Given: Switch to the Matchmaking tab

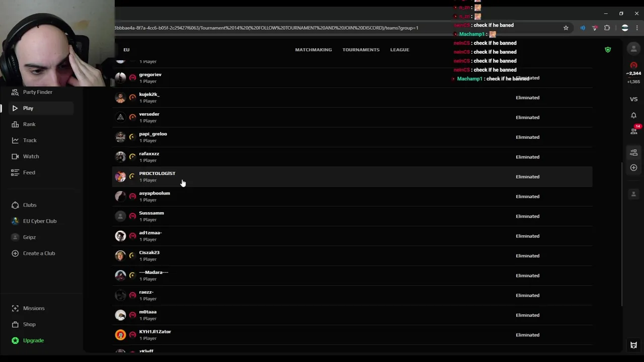Looking at the screenshot, I should (x=313, y=50).
